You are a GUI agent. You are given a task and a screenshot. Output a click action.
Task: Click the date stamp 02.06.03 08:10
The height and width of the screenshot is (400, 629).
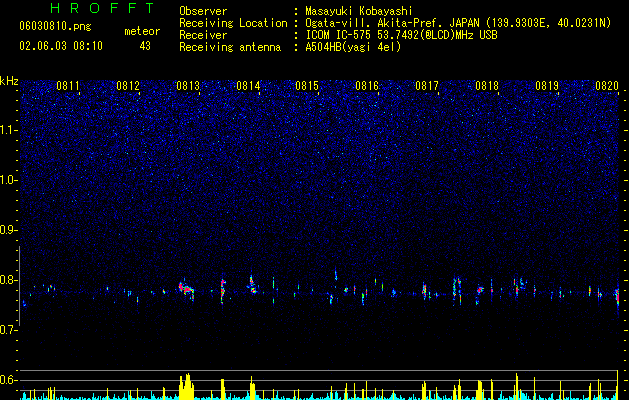click(61, 46)
